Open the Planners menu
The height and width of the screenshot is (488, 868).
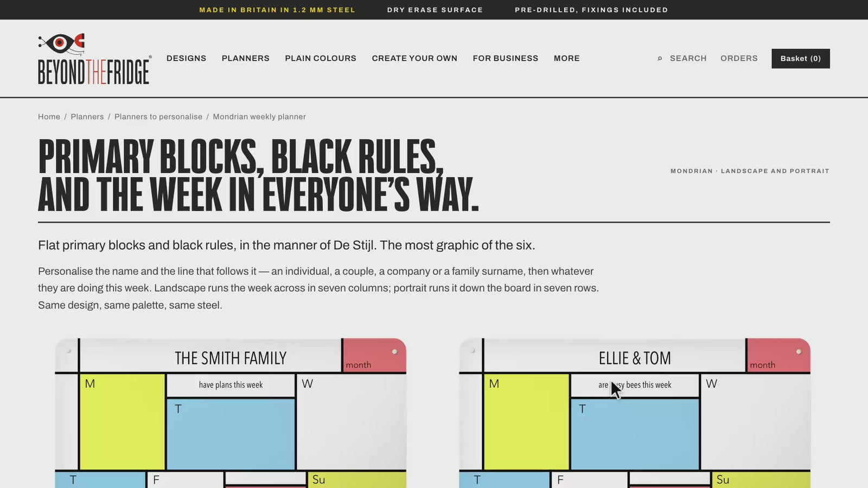pyautogui.click(x=245, y=59)
